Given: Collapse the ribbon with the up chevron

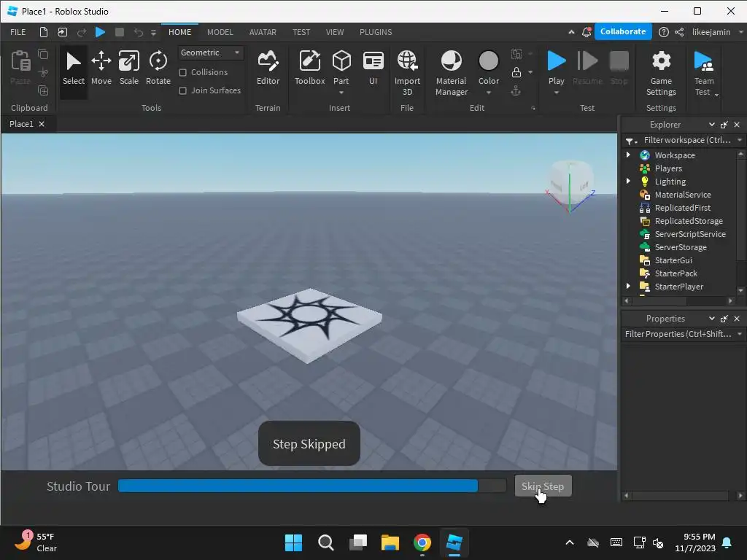Looking at the screenshot, I should 571,32.
